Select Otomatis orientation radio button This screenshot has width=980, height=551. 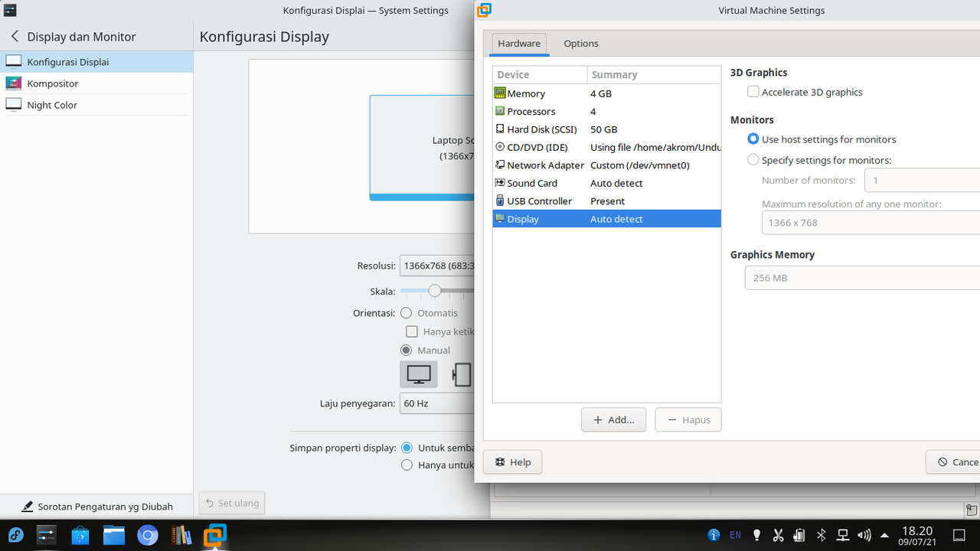click(x=406, y=313)
